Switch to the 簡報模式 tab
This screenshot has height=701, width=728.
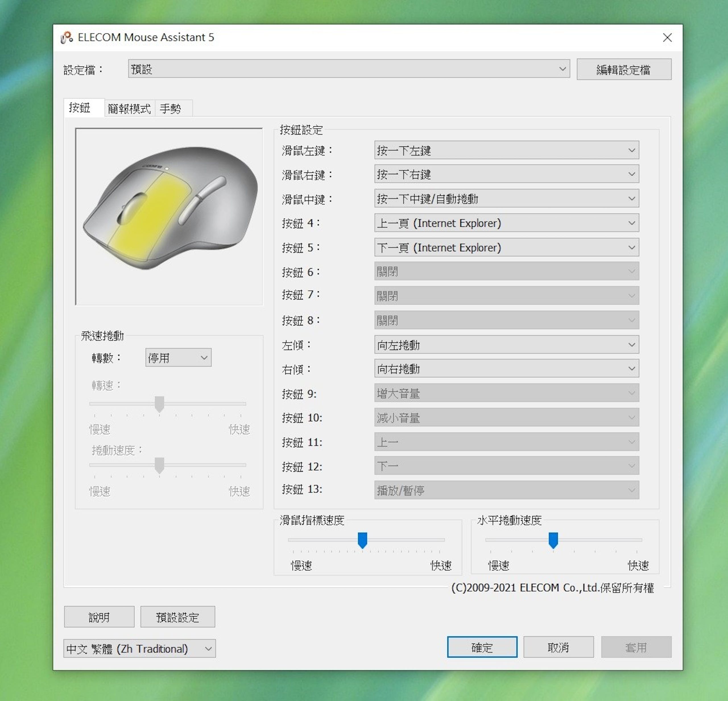pos(129,109)
